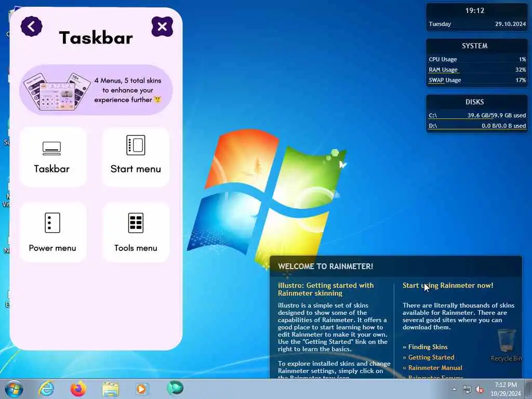Open the taskbar clock 7:12 PM
This screenshot has width=532, height=399.
506,389
